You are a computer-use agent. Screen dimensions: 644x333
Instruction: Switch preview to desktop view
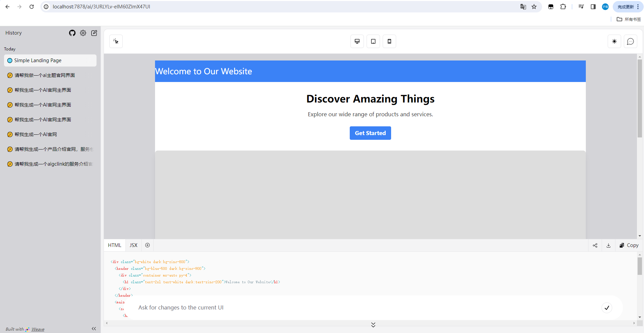click(x=357, y=41)
